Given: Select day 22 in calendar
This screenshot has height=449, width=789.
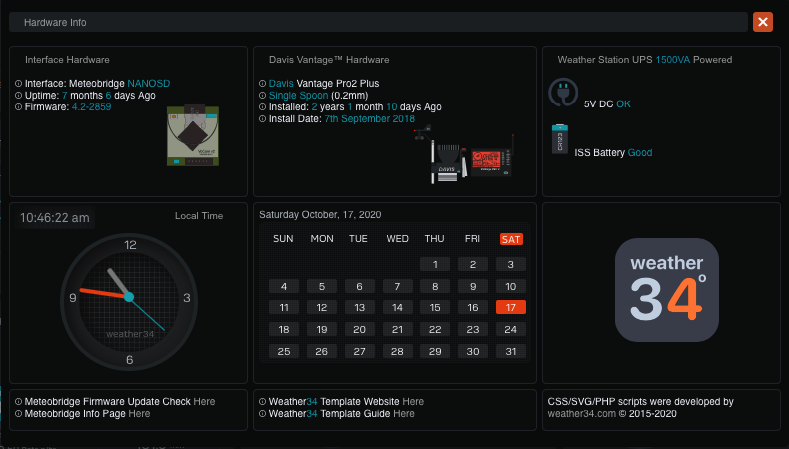Looking at the screenshot, I should 435,329.
